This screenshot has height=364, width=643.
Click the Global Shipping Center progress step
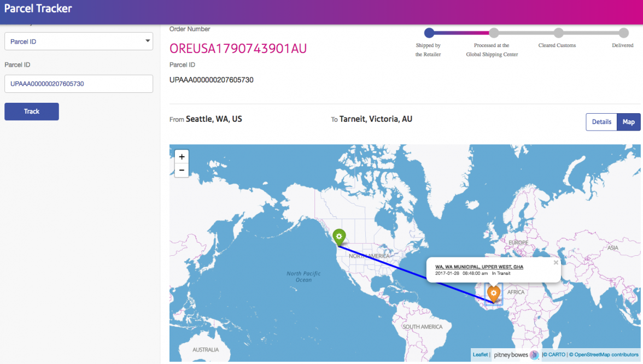(493, 33)
